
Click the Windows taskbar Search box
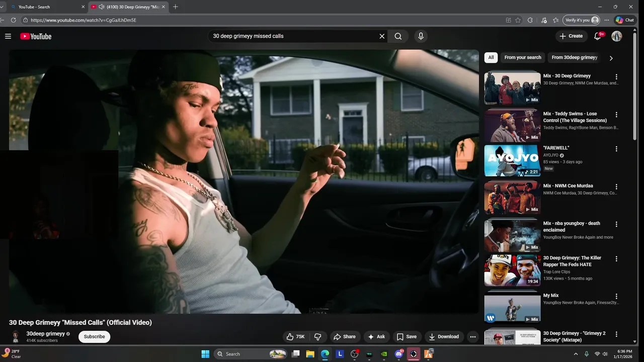[x=251, y=354]
